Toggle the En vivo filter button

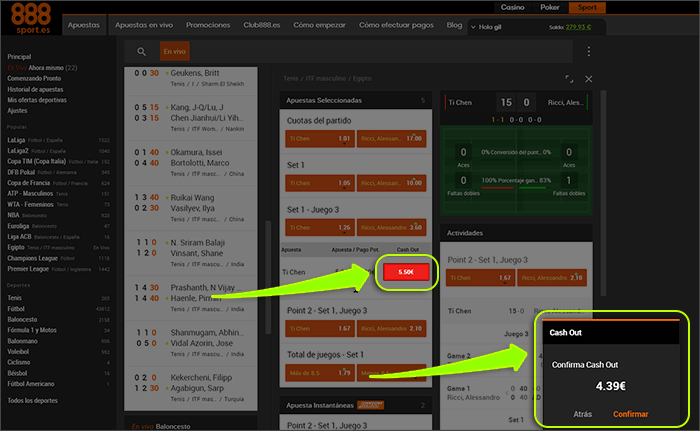click(175, 51)
